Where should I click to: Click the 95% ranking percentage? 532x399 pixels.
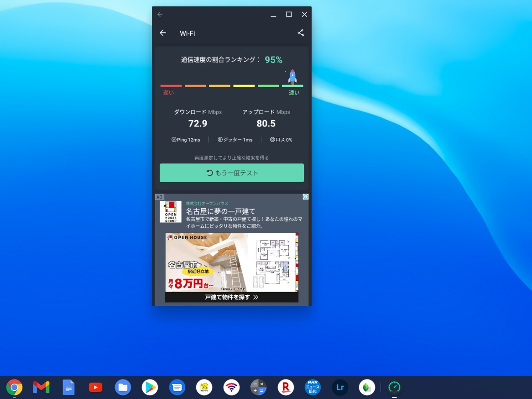tap(273, 60)
